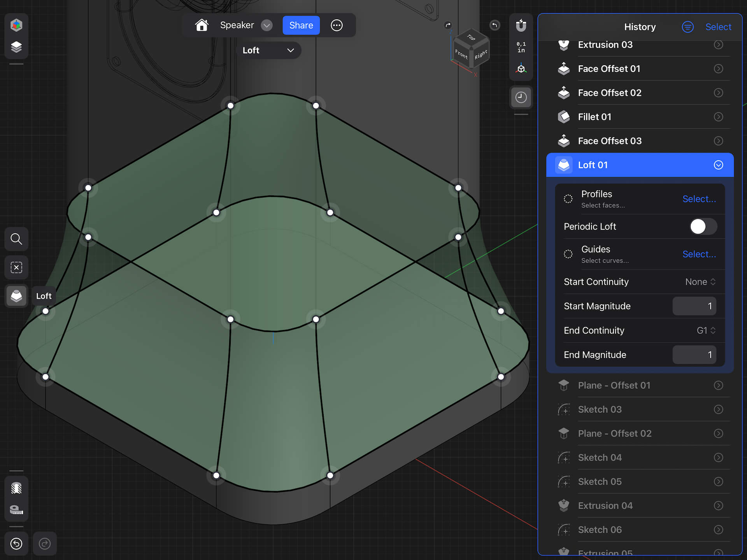
Task: Select the measure tape tool
Action: click(x=16, y=510)
